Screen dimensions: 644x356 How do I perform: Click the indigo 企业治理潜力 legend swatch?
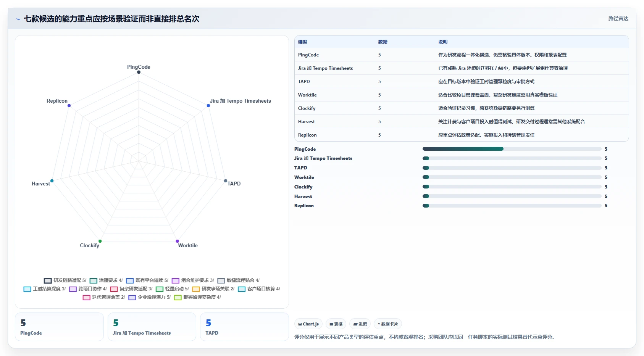(132, 298)
